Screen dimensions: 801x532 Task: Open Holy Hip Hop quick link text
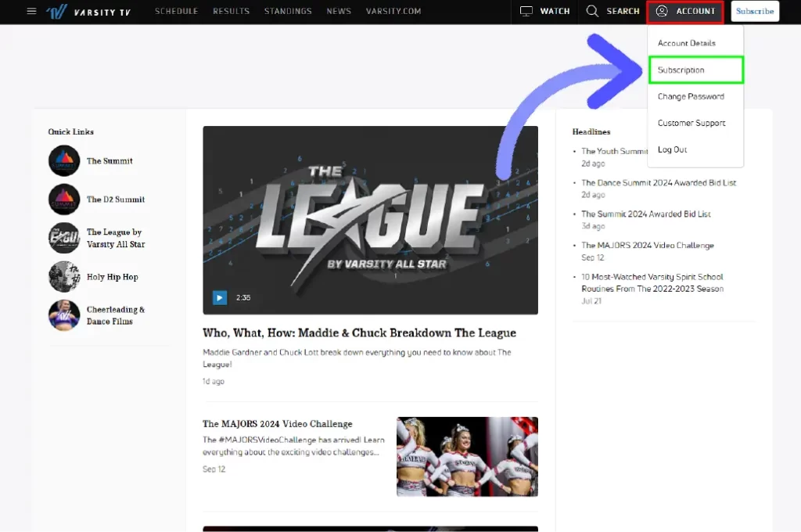[x=113, y=276]
